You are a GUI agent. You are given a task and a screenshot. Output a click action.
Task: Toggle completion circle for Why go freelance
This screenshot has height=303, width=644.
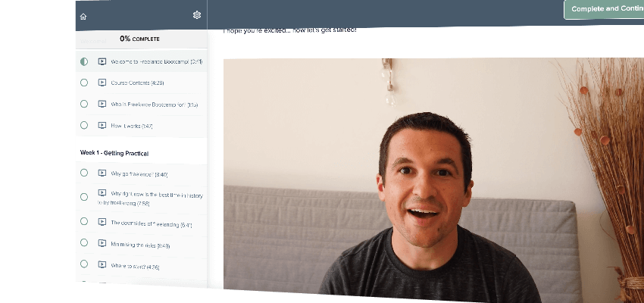pyautogui.click(x=84, y=173)
